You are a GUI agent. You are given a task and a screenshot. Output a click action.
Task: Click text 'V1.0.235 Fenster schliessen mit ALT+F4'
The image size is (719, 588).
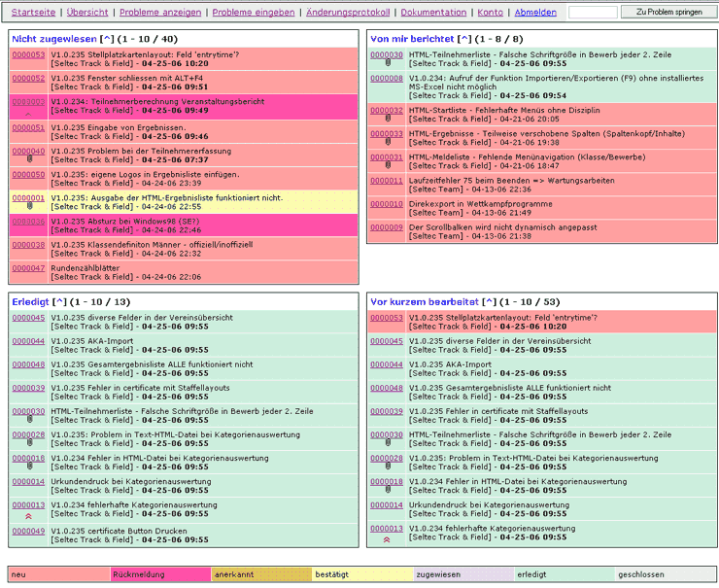tap(126, 78)
